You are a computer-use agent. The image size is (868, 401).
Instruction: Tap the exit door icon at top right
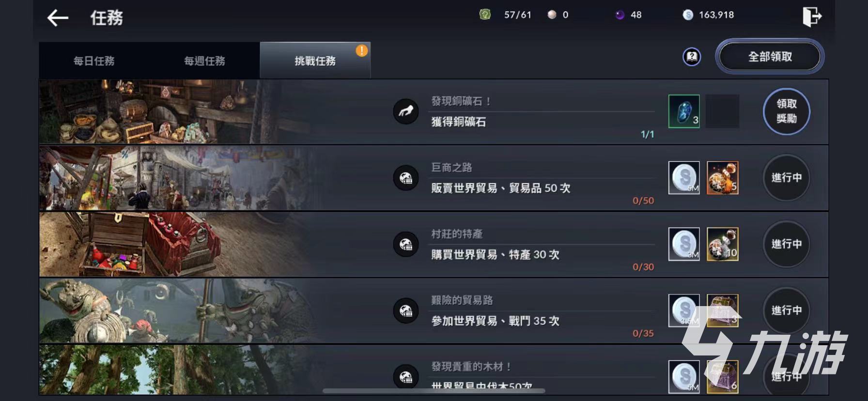[812, 16]
